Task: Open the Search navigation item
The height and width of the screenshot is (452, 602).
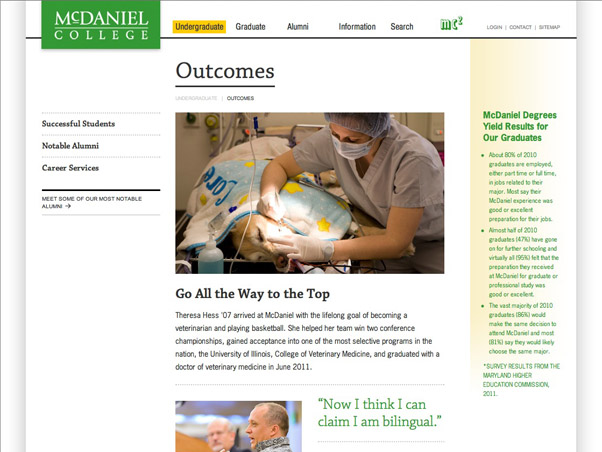Action: click(x=402, y=26)
